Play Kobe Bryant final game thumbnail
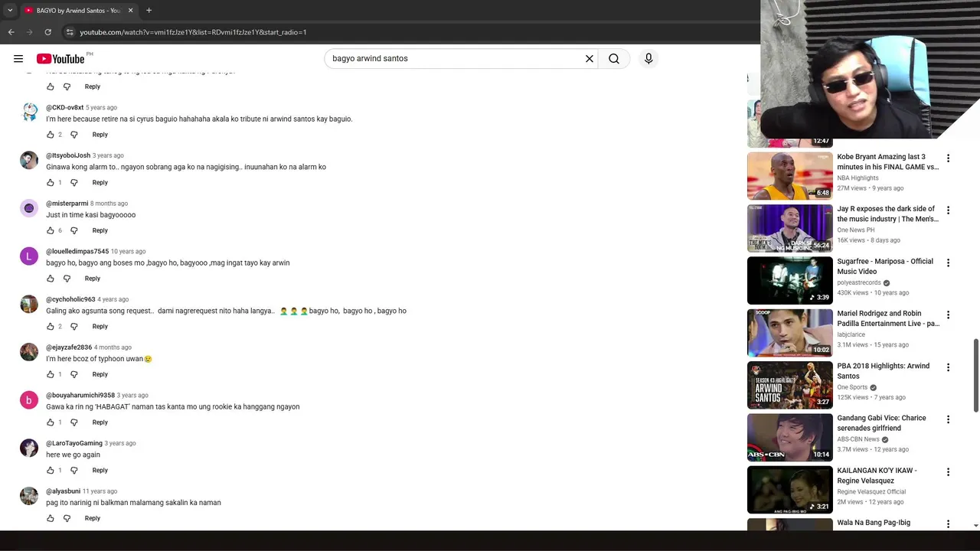980x551 pixels. [789, 175]
